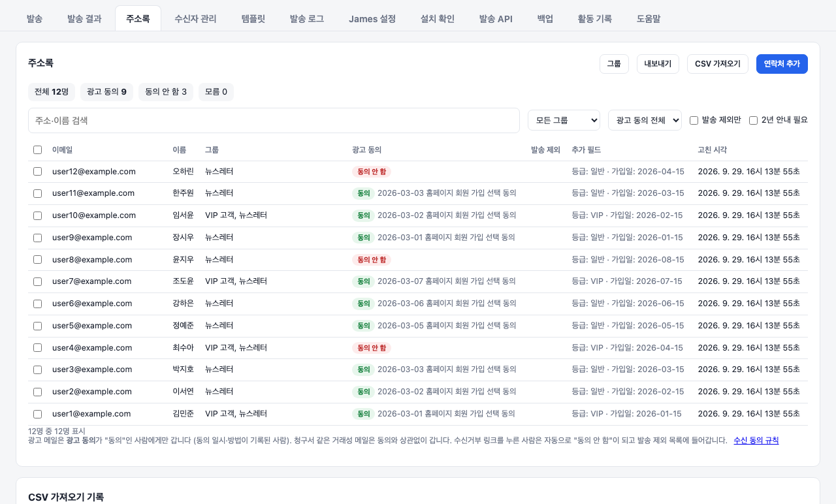Click the name 임서윤
This screenshot has height=504, width=836.
coord(184,215)
